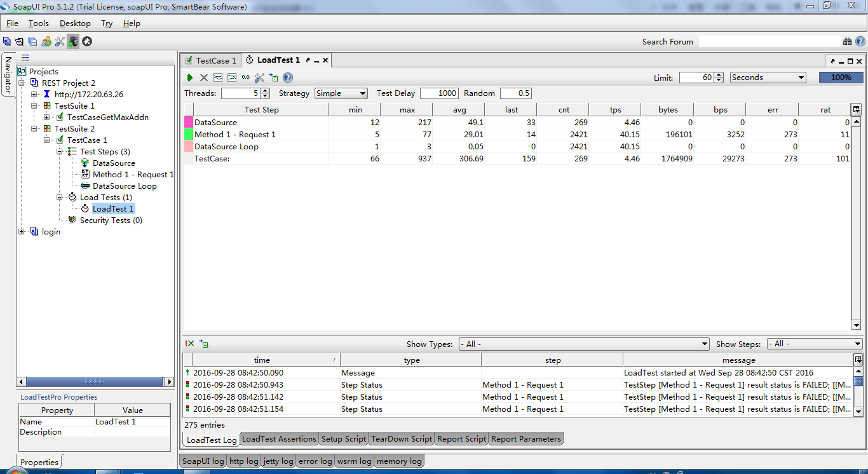Select LoadTest 1 node in navigator
This screenshot has height=474, width=868.
[113, 208]
